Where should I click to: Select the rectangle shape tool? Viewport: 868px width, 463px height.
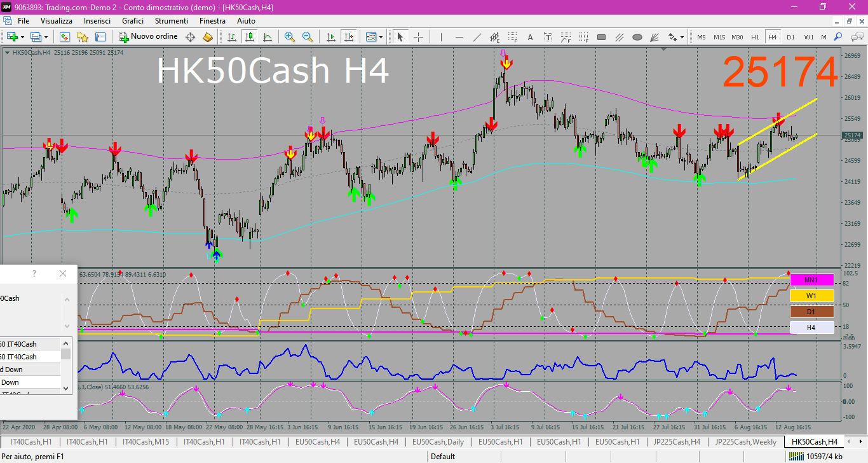[602, 37]
